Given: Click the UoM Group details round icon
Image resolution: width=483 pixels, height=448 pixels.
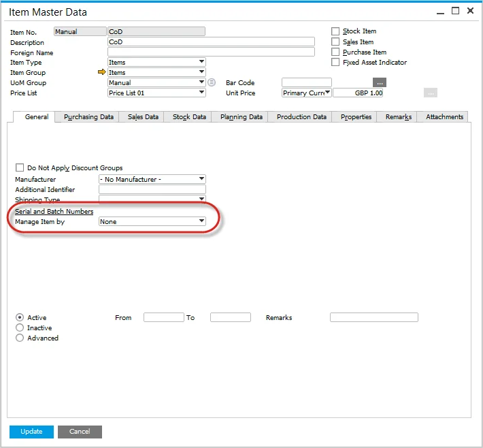Looking at the screenshot, I should (212, 83).
